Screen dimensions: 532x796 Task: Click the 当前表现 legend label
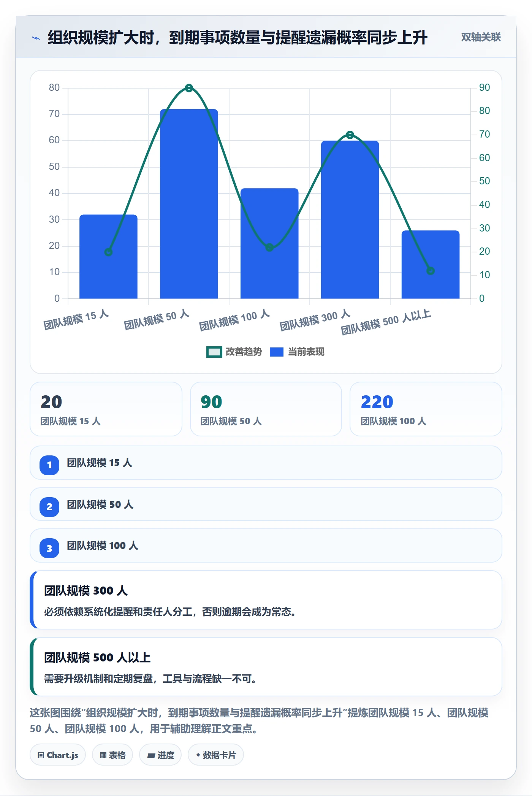(306, 352)
